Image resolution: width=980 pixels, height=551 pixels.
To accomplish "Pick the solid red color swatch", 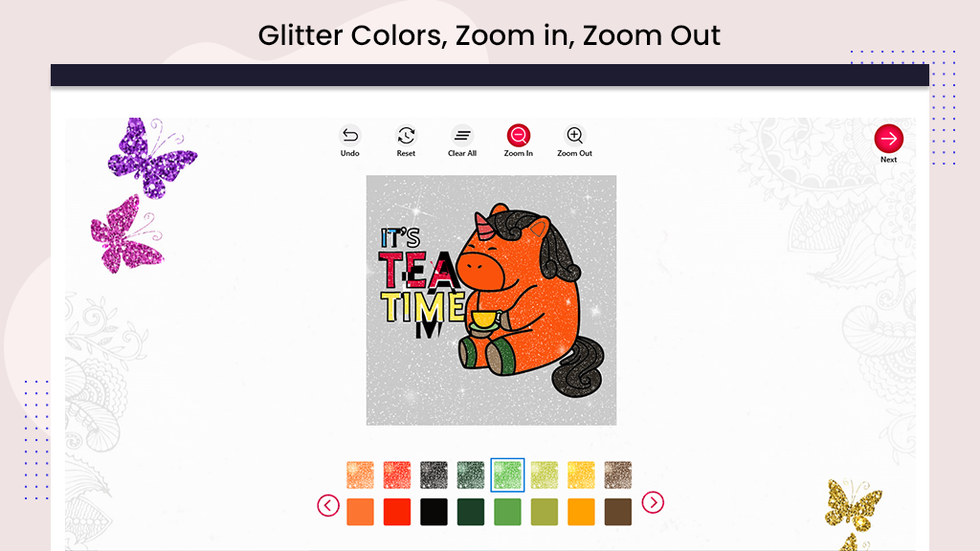I will [x=397, y=512].
